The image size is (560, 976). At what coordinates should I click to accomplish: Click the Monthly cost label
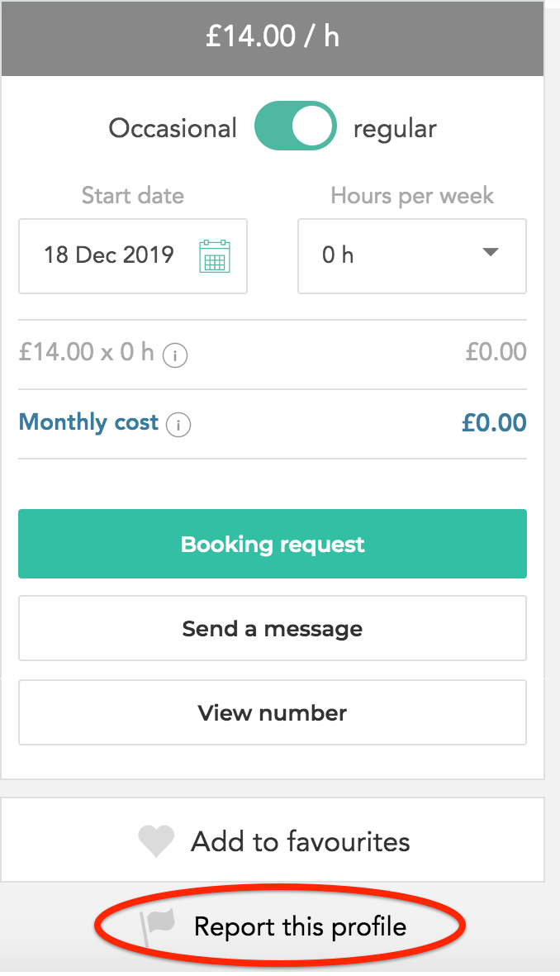point(88,422)
